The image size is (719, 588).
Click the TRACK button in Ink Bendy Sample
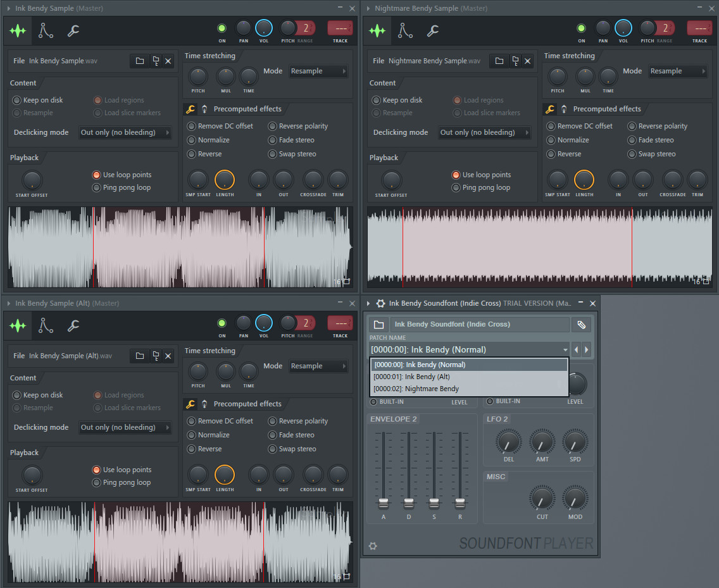coord(340,28)
